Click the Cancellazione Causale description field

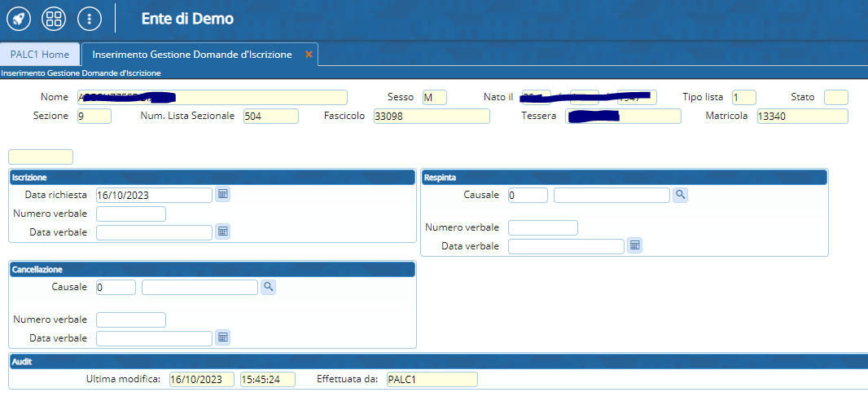coord(199,287)
